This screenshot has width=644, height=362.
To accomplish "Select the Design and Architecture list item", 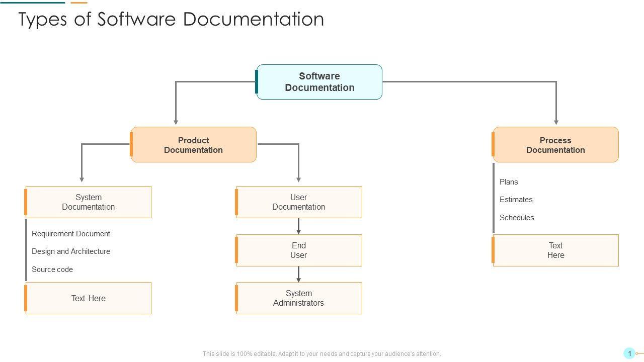I will pyautogui.click(x=71, y=251).
